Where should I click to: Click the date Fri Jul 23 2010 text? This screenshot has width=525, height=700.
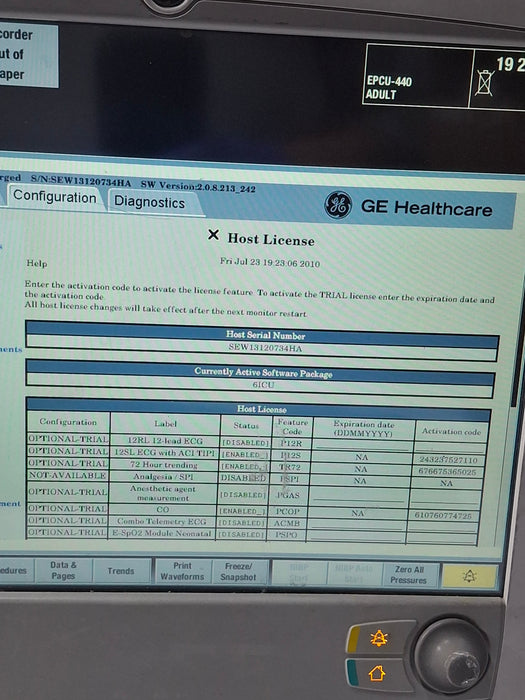[x=270, y=262]
